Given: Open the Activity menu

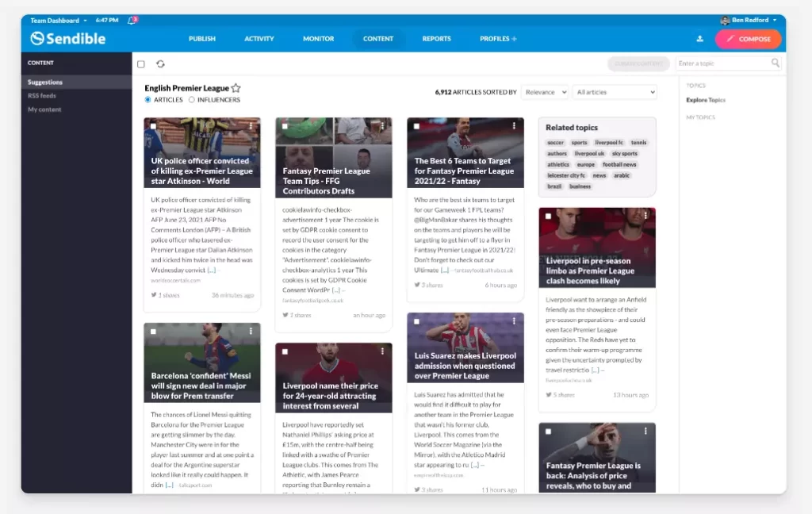Looking at the screenshot, I should [x=259, y=39].
